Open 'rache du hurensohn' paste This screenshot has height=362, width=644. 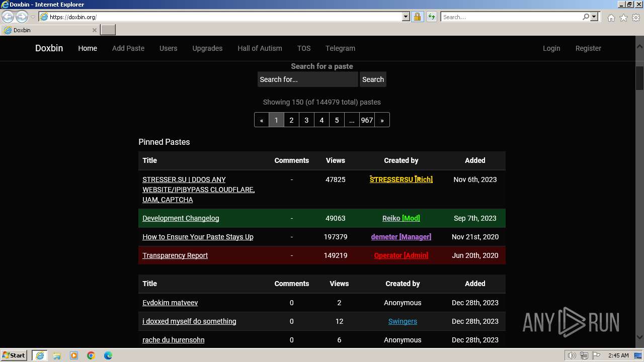point(174,340)
